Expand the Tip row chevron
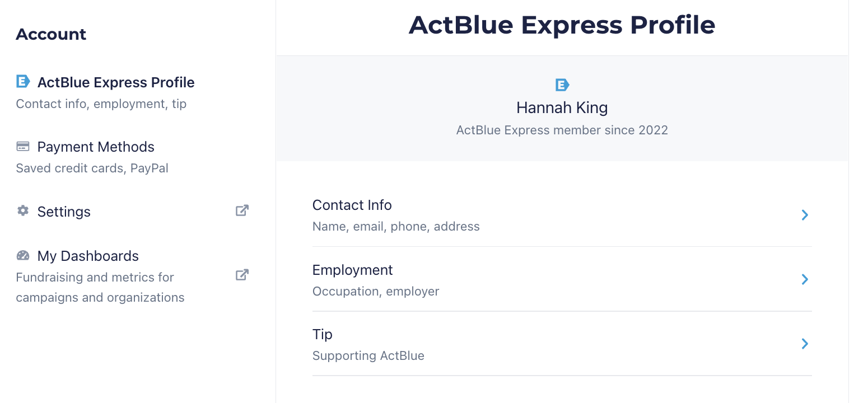Viewport: 868px width, 403px height. coord(805,344)
